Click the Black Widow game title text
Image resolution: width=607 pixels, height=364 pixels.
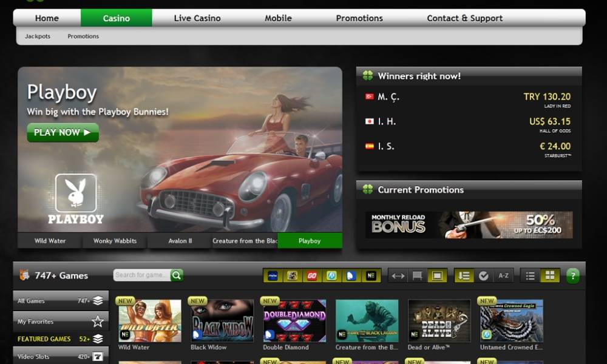208,348
